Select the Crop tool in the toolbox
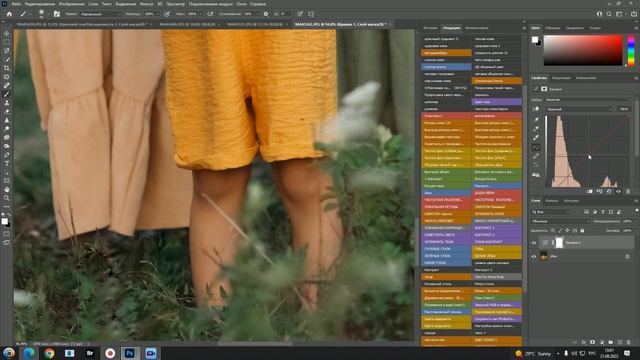Viewport: 640px width, 360px height. pyautogui.click(x=7, y=68)
